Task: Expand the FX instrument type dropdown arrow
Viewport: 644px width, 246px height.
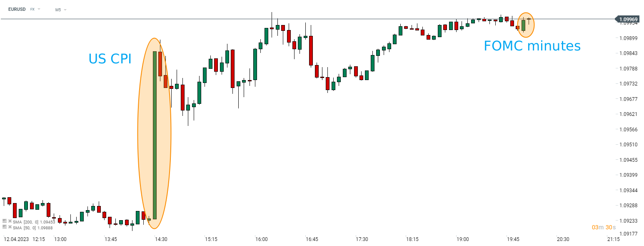Action: [x=39, y=9]
